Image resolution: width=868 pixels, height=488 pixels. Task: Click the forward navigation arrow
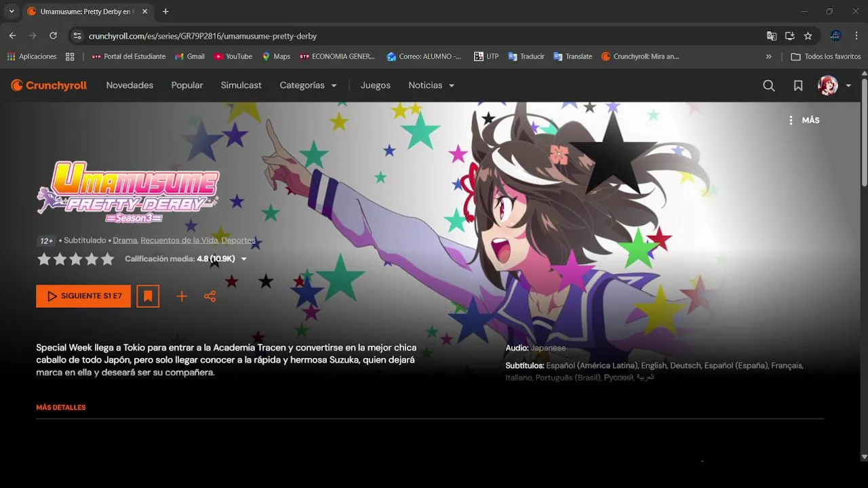(33, 36)
